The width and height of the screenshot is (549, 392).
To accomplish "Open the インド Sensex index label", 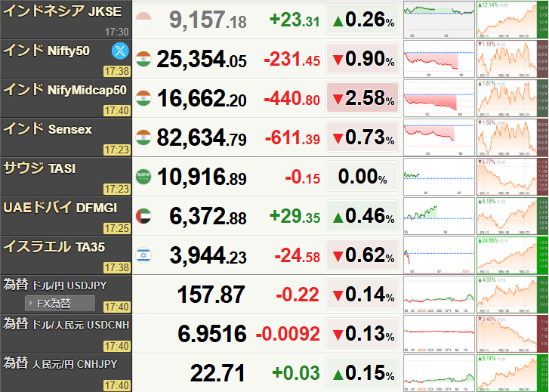I will coord(48,129).
